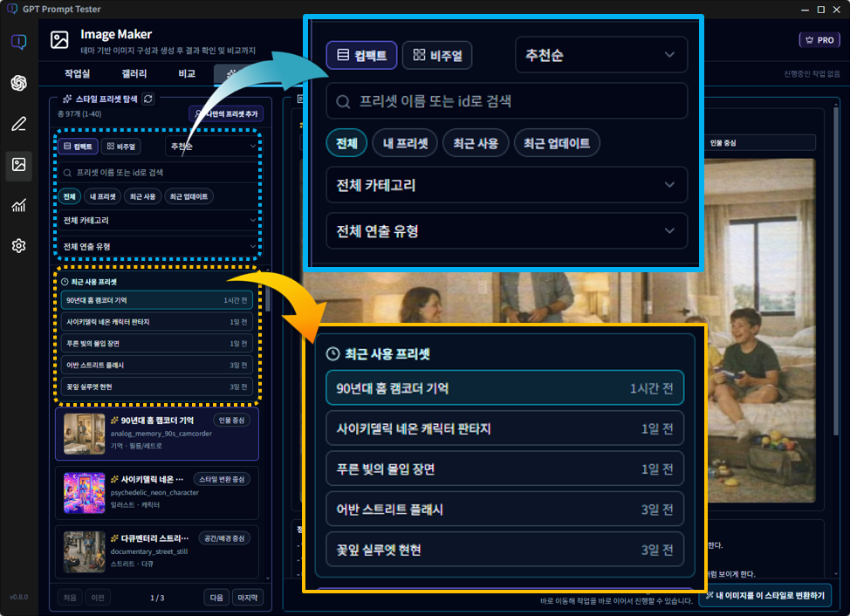This screenshot has height=616, width=850.
Task: Click the 나만의 프리셋 추가 button
Action: click(x=226, y=114)
